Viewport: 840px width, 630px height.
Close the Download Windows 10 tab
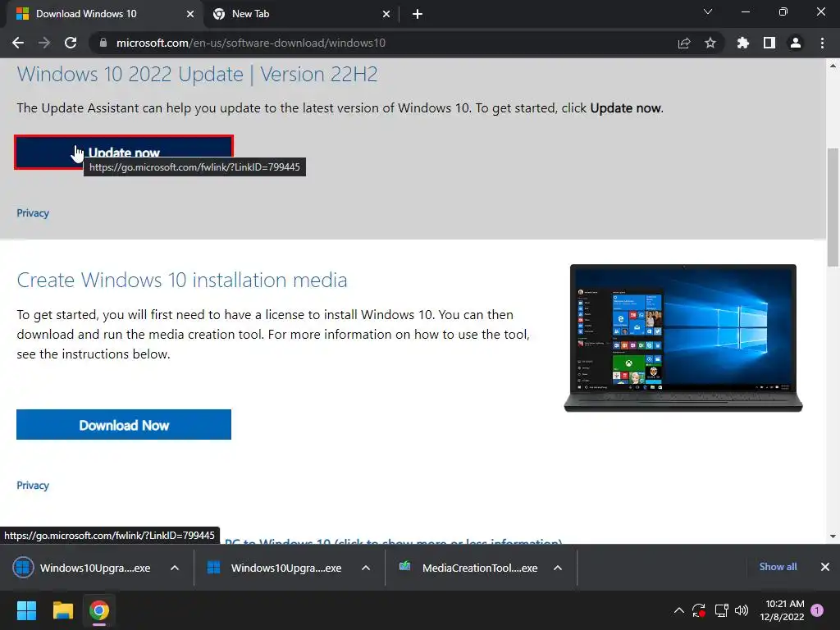point(190,14)
